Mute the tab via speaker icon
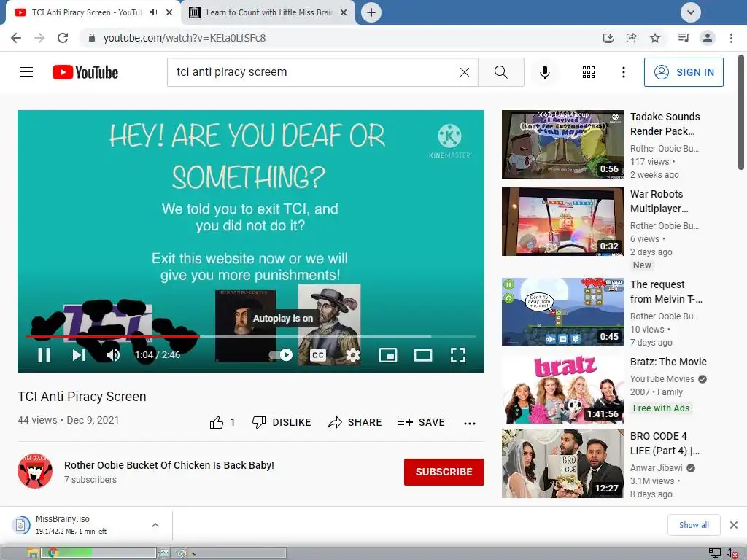The image size is (747, 560). (x=153, y=12)
